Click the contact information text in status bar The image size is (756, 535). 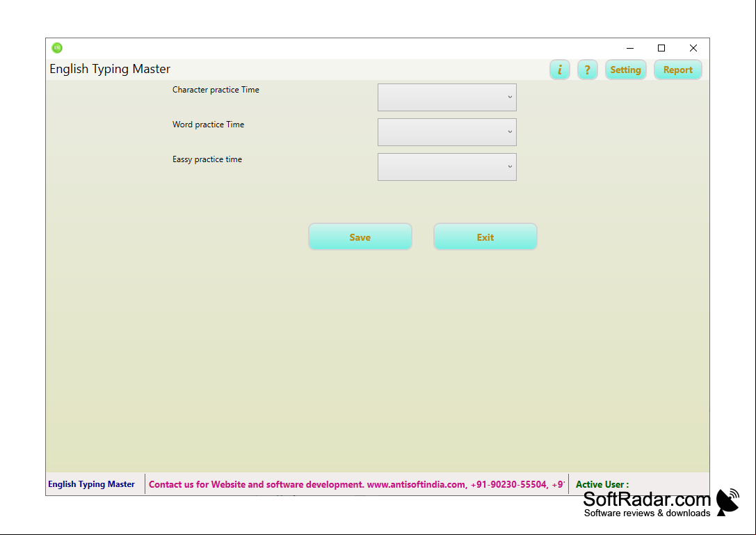point(356,484)
